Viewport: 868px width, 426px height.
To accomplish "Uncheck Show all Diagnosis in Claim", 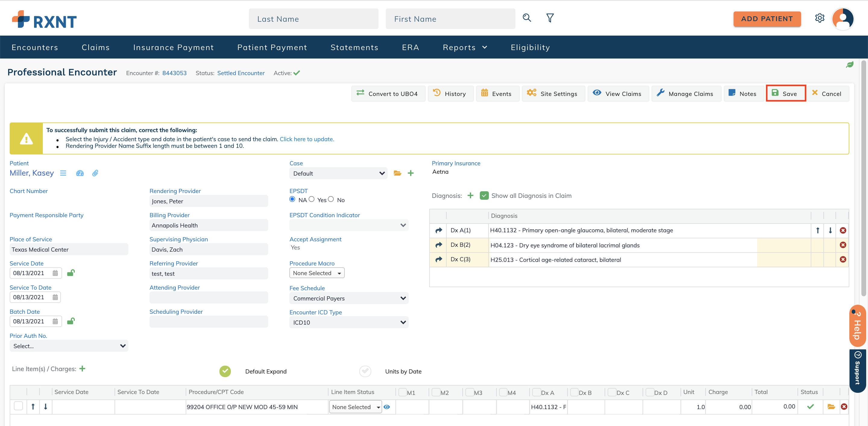I will pos(484,196).
